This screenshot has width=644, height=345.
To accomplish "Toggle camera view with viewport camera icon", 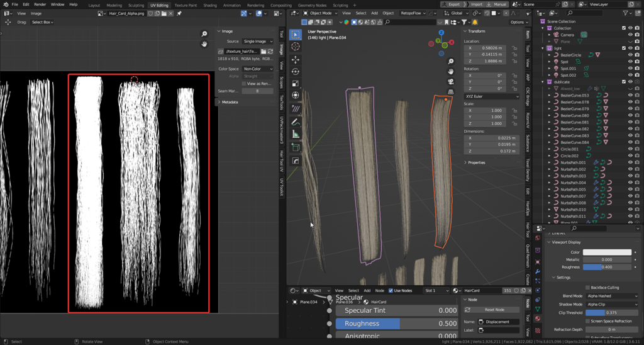I will point(451,82).
